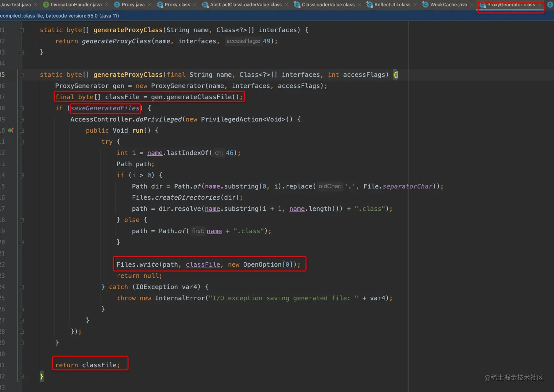Click 'return classFile;' statement
Screen dimensions: 554x392
(88, 365)
